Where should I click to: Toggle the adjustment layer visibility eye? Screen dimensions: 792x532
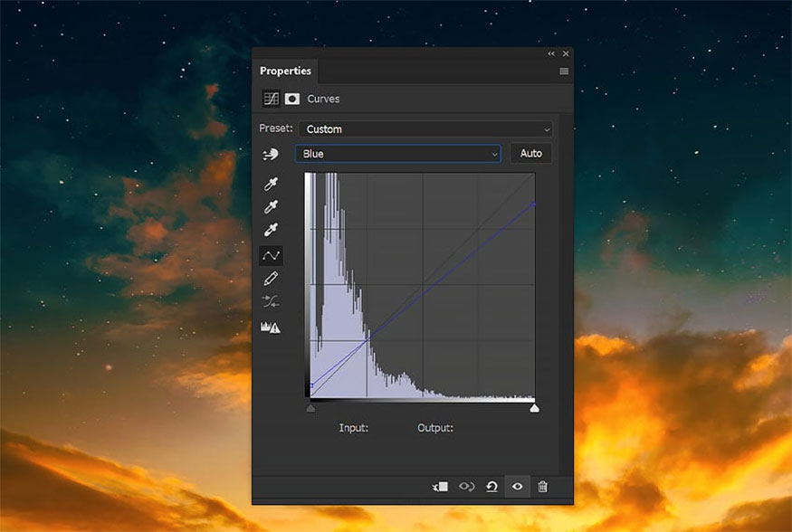pos(517,487)
